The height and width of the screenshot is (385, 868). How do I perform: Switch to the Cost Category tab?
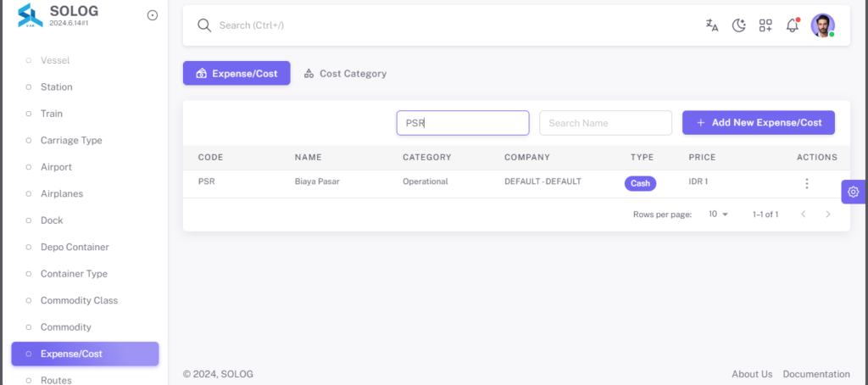345,73
